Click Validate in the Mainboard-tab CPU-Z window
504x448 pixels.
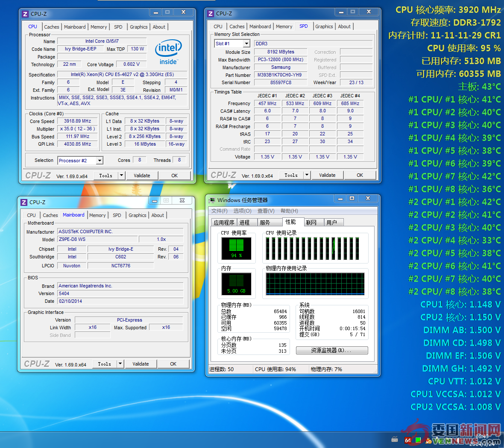click(141, 364)
